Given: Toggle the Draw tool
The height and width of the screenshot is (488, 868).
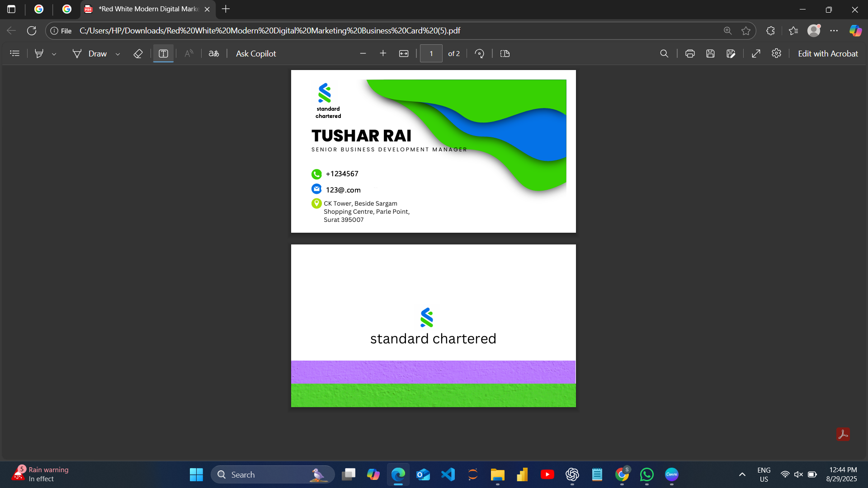Looking at the screenshot, I should [x=90, y=53].
